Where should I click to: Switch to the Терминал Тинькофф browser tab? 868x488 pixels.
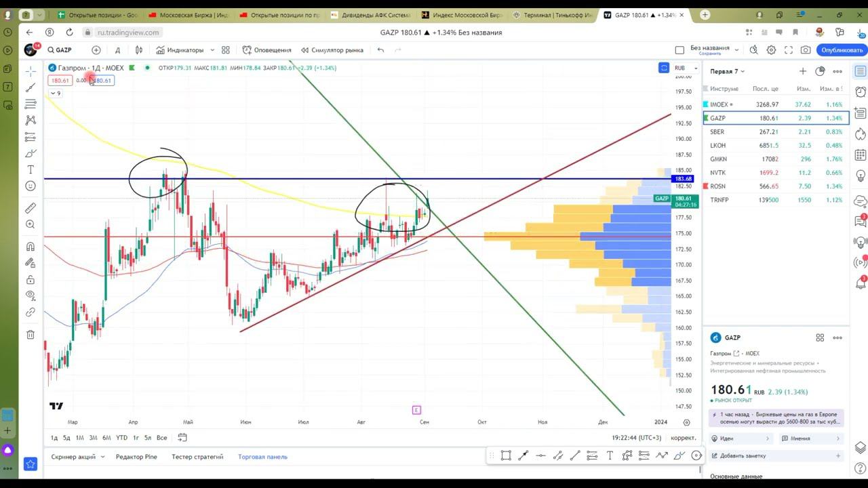(553, 14)
